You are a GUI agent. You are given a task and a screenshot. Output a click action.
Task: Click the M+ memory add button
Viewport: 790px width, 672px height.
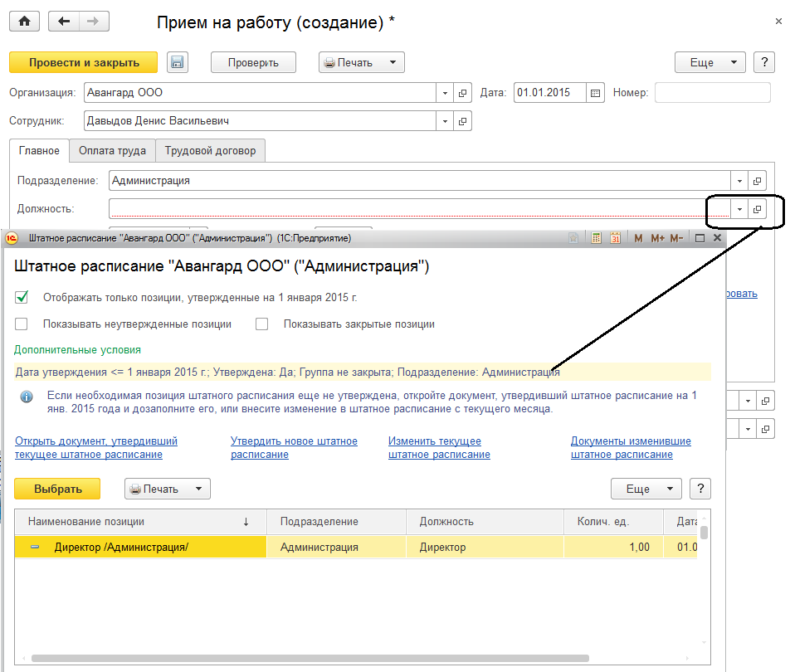click(x=658, y=238)
